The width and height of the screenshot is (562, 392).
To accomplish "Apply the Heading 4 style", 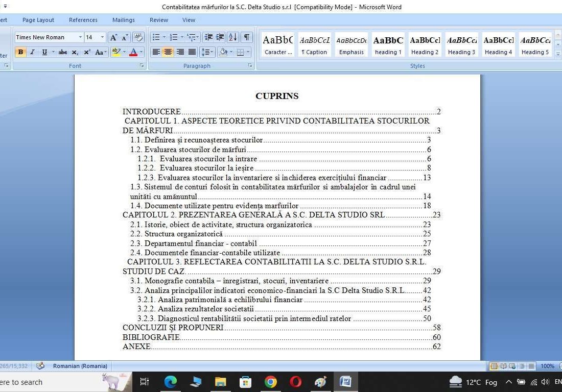I will 498,44.
